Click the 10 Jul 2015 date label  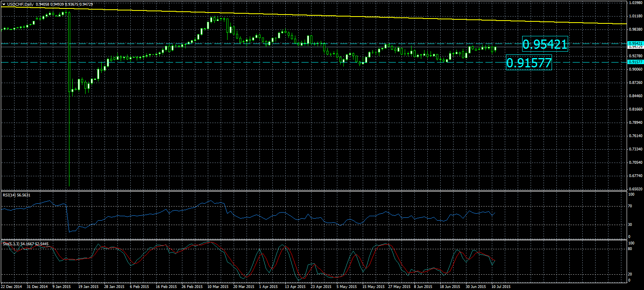(x=500, y=287)
